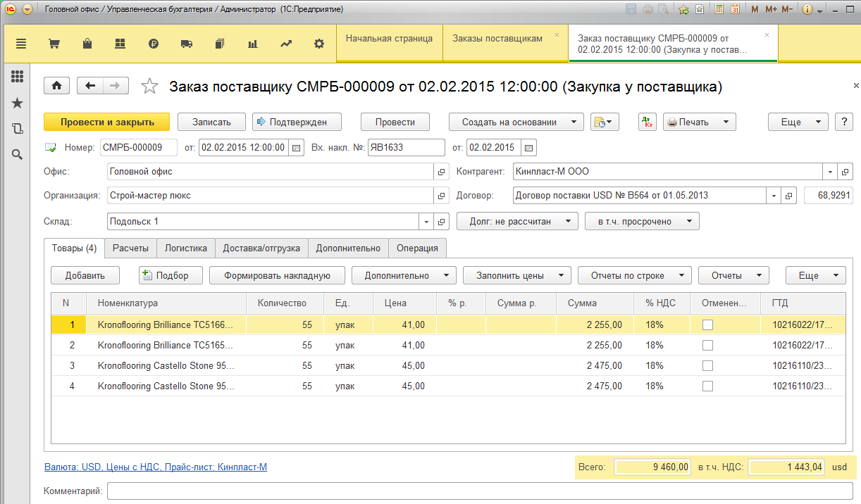This screenshot has height=504, width=861.
Task: Click Провести и закрыть button
Action: coord(107,122)
